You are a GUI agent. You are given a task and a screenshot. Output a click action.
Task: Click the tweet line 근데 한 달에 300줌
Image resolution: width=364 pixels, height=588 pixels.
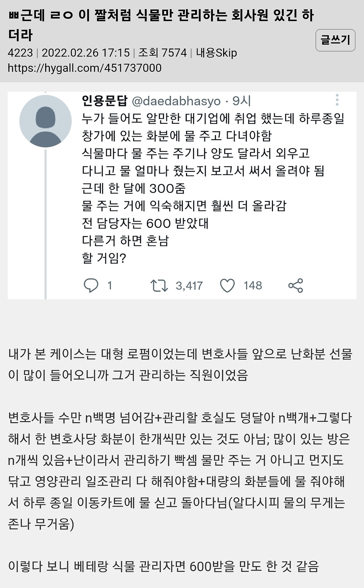pyautogui.click(x=134, y=188)
